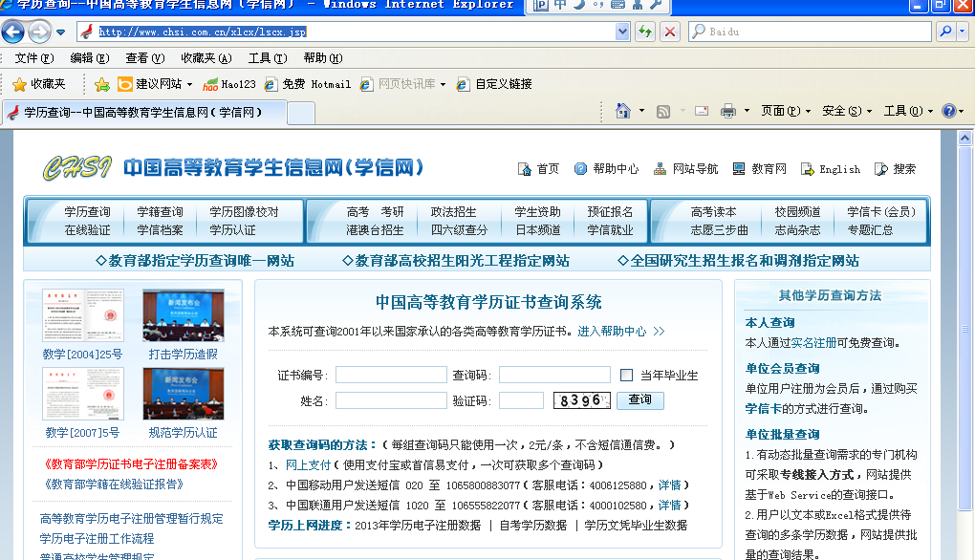This screenshot has width=975, height=560.
Task: Open 帮助中心 help center link
Action: pyautogui.click(x=606, y=169)
